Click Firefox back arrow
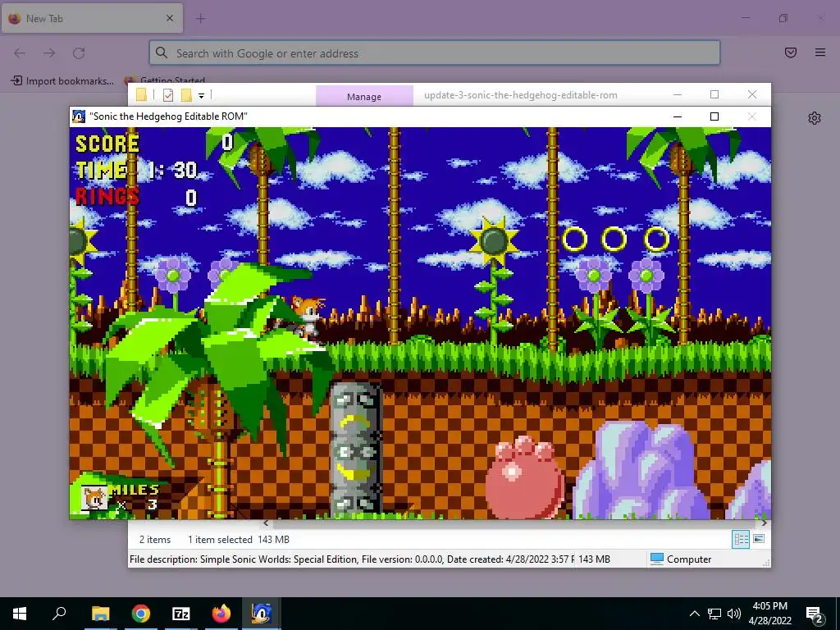The height and width of the screenshot is (630, 840). point(20,53)
